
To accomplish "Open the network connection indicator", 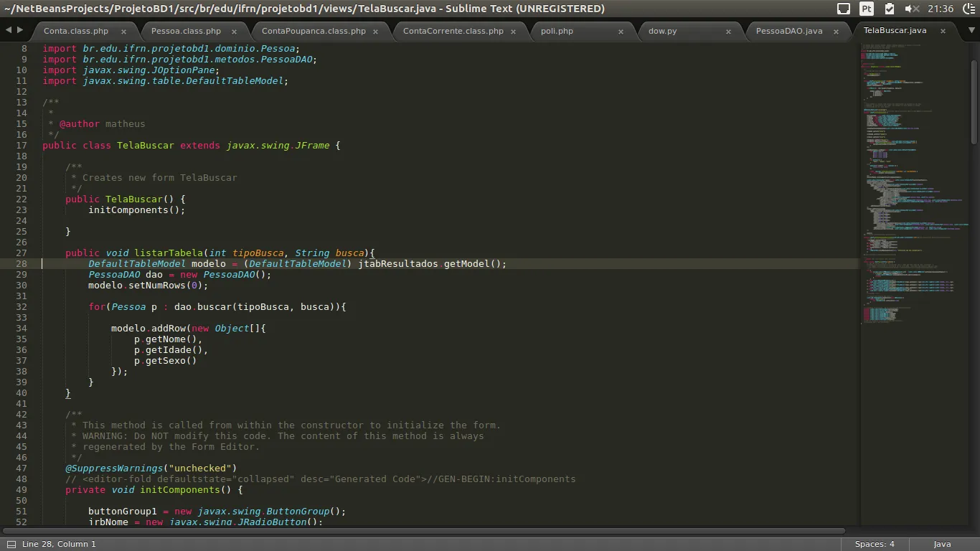I will (844, 9).
